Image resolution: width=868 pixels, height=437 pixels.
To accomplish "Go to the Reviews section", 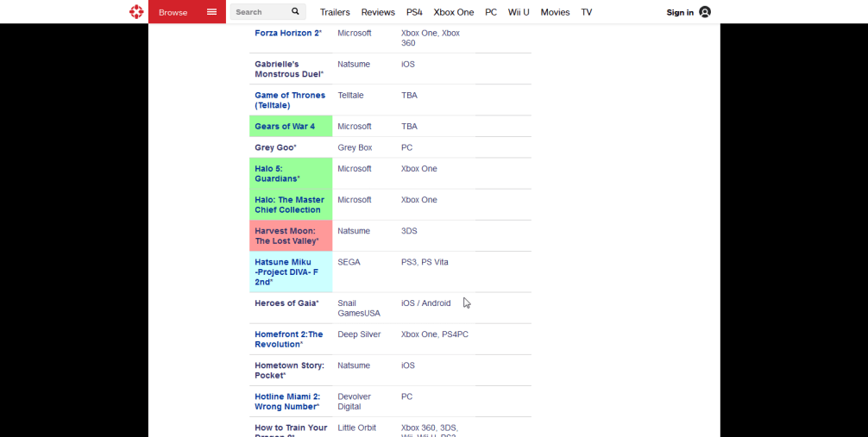I will click(378, 12).
